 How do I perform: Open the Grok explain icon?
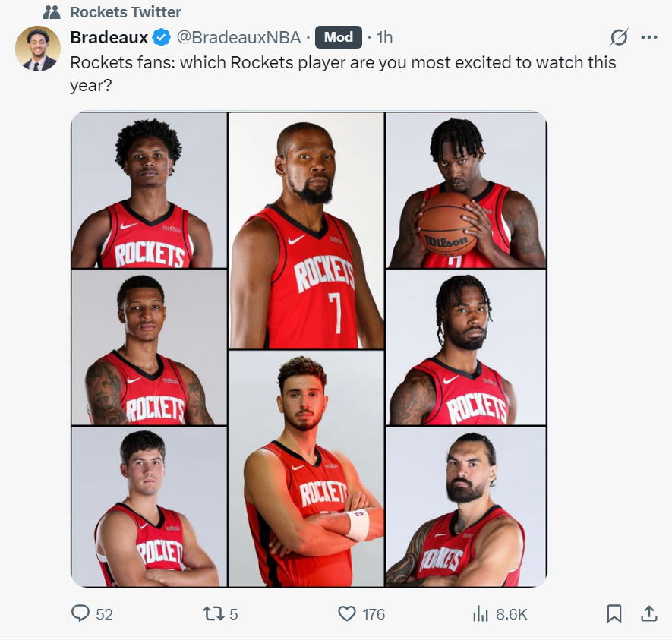pyautogui.click(x=619, y=36)
